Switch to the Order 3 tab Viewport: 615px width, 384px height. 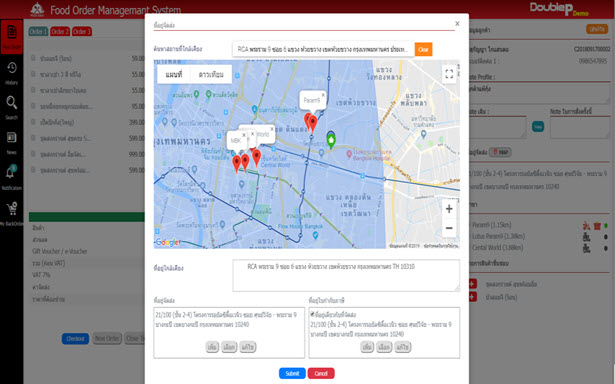(82, 31)
